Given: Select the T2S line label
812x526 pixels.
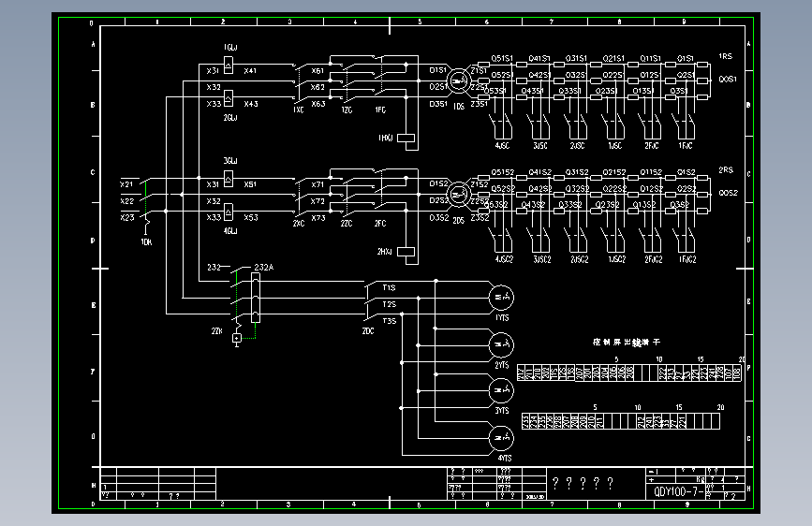Looking at the screenshot, I should pyautogui.click(x=390, y=304).
